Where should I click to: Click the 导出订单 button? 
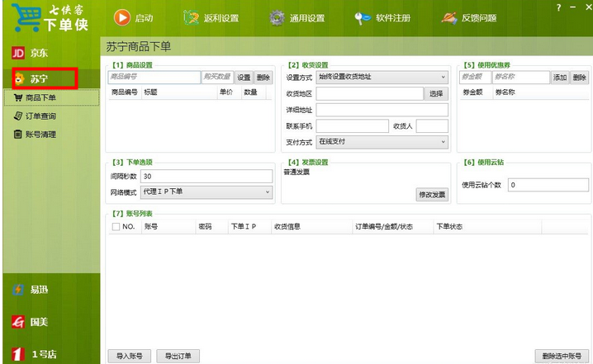pyautogui.click(x=178, y=356)
